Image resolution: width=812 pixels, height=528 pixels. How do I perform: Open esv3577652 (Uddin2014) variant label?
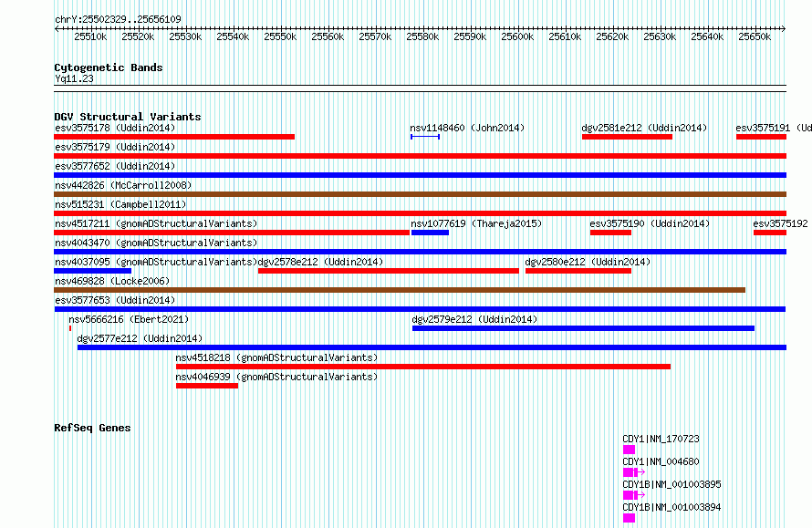coord(115,166)
